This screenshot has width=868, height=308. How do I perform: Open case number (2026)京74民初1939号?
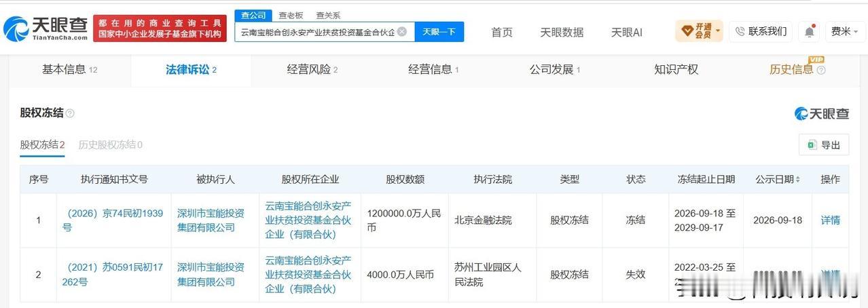pos(112,220)
